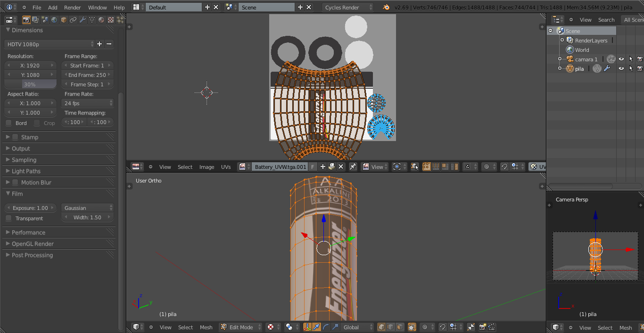This screenshot has height=333, width=644.
Task: Open the Render menu
Action: point(73,8)
